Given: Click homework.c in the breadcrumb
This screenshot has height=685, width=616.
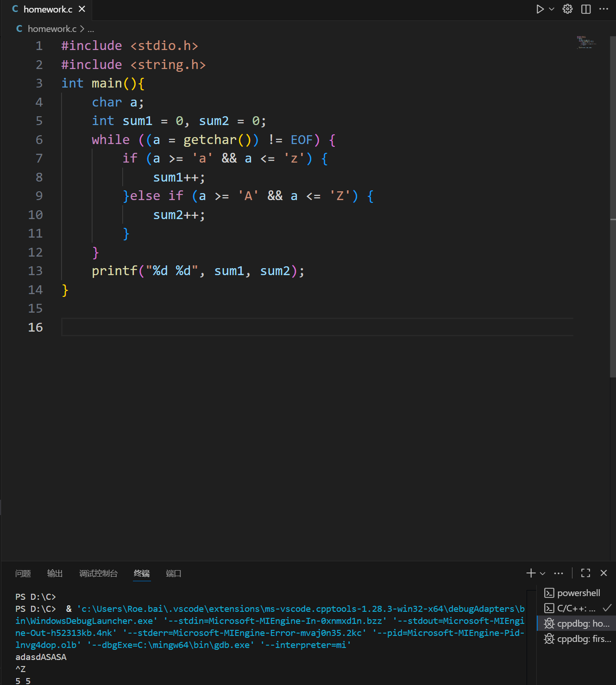Looking at the screenshot, I should pyautogui.click(x=52, y=29).
